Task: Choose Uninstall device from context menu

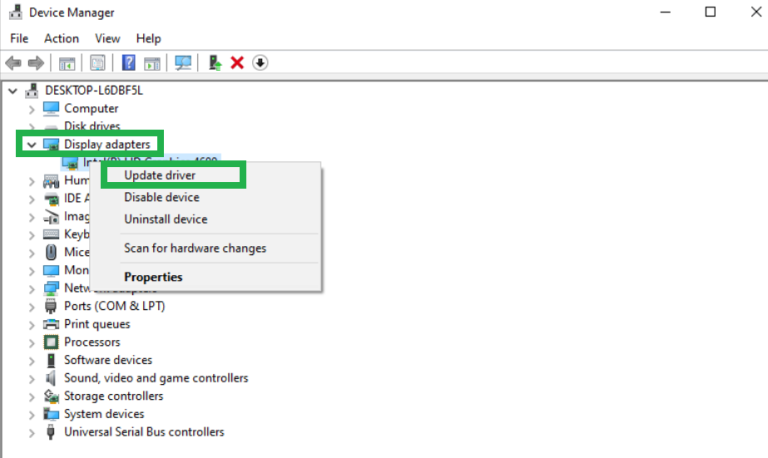Action: [166, 219]
